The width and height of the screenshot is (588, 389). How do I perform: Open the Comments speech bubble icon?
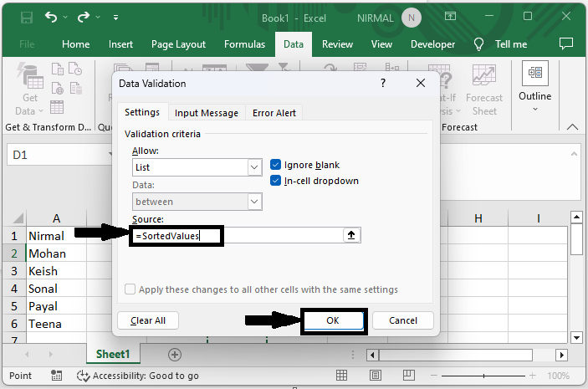[566, 44]
